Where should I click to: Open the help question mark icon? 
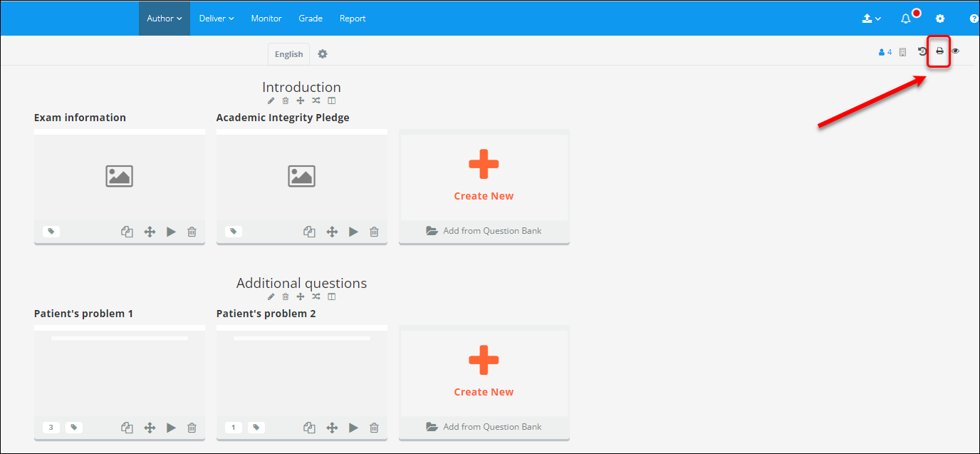pyautogui.click(x=974, y=19)
